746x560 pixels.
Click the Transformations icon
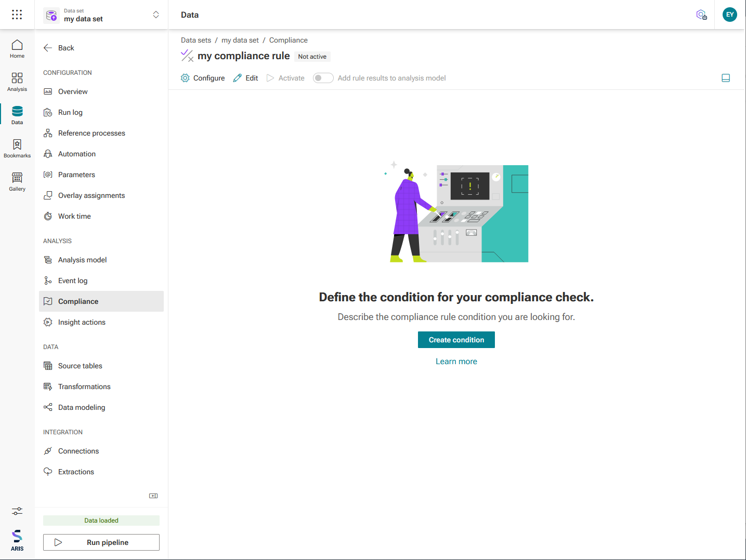(48, 386)
